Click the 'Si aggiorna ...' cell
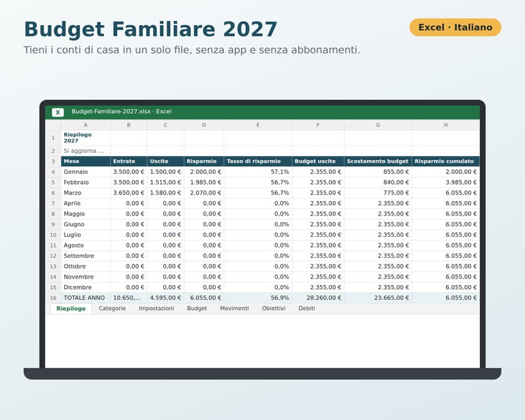Viewport: 525px width, 420px height. (86, 151)
